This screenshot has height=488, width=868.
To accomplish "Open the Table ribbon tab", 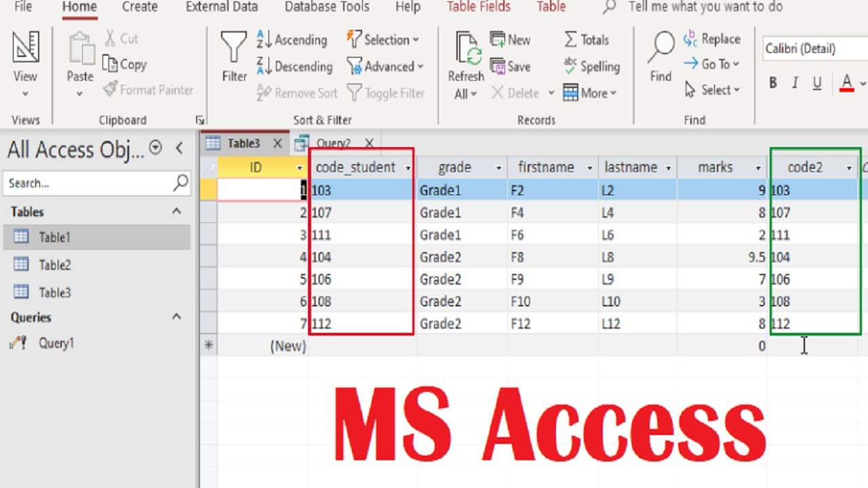I will click(x=551, y=7).
